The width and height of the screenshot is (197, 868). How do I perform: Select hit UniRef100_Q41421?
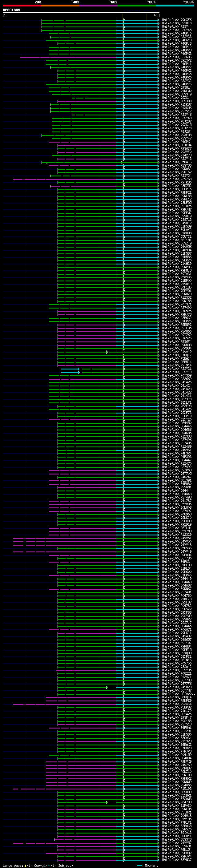[177, 396]
